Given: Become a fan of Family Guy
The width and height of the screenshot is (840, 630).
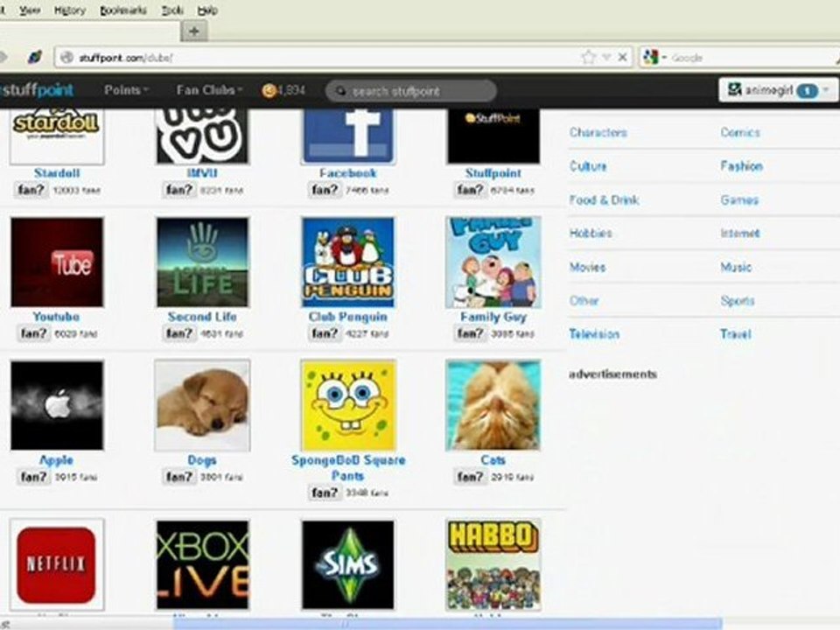Looking at the screenshot, I should pos(471,333).
